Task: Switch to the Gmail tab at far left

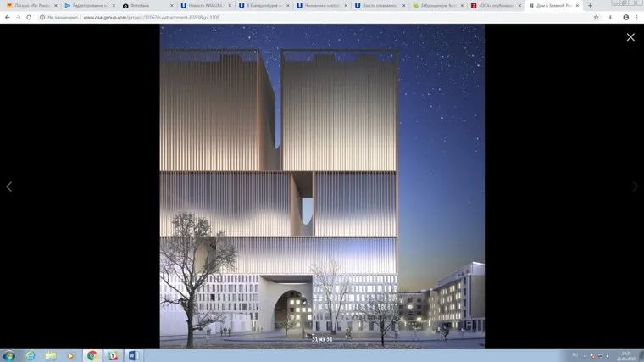Action: (x=30, y=5)
